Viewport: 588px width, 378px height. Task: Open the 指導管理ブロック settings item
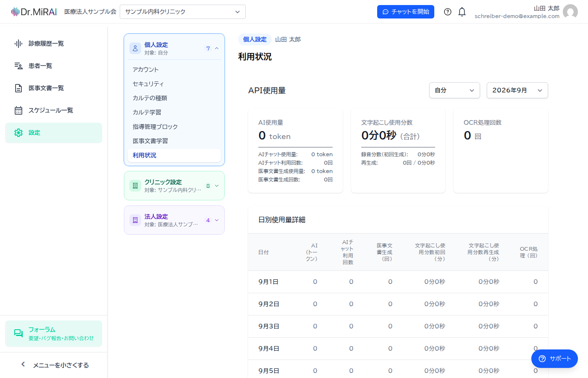174,127
